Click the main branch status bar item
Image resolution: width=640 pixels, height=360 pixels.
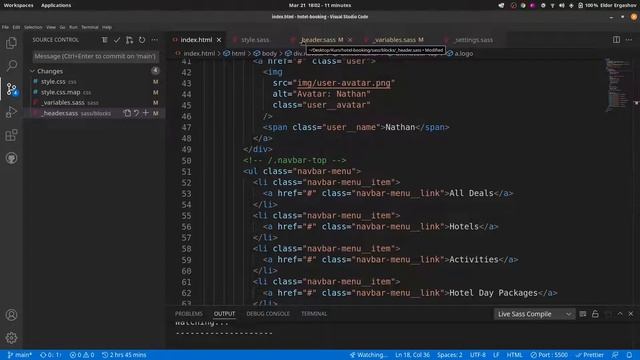tap(20, 355)
